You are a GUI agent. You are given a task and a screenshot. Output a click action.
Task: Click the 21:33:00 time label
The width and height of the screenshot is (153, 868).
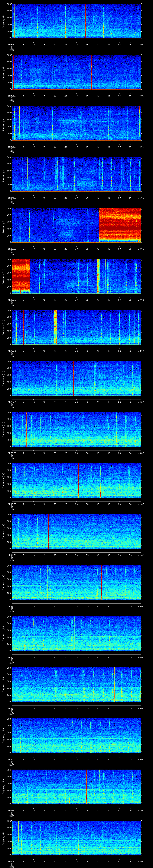point(12,147)
